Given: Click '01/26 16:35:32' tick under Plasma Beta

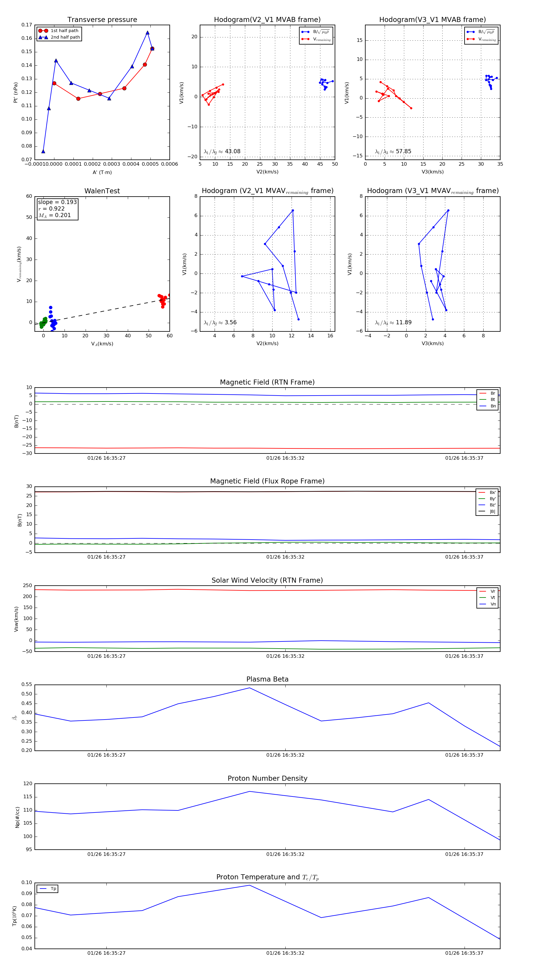Looking at the screenshot, I should pyautogui.click(x=285, y=755).
